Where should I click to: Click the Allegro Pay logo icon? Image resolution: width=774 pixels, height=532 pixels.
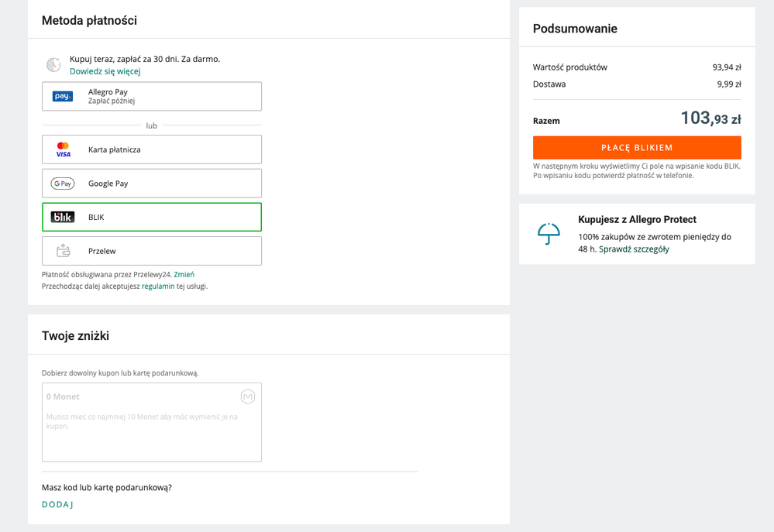[x=63, y=97]
